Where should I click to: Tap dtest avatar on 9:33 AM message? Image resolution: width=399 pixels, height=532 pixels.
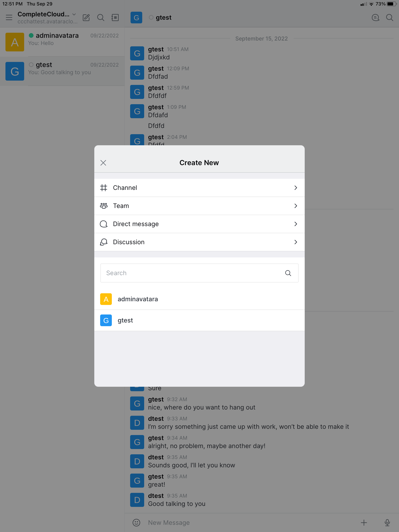click(137, 423)
